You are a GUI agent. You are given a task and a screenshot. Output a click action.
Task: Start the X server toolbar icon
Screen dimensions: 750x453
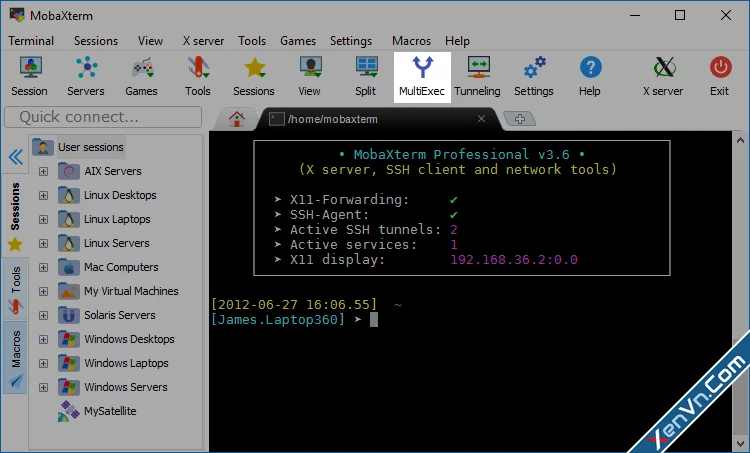(663, 77)
